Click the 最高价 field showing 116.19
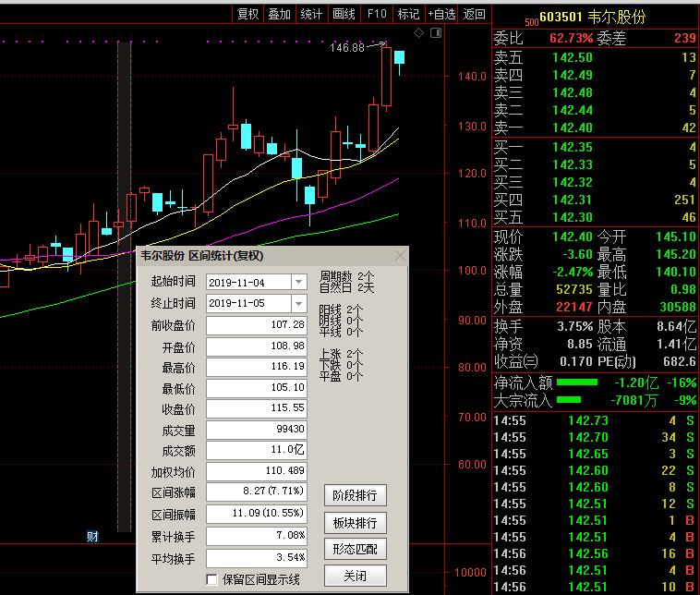700x595 pixels. pyautogui.click(x=256, y=367)
